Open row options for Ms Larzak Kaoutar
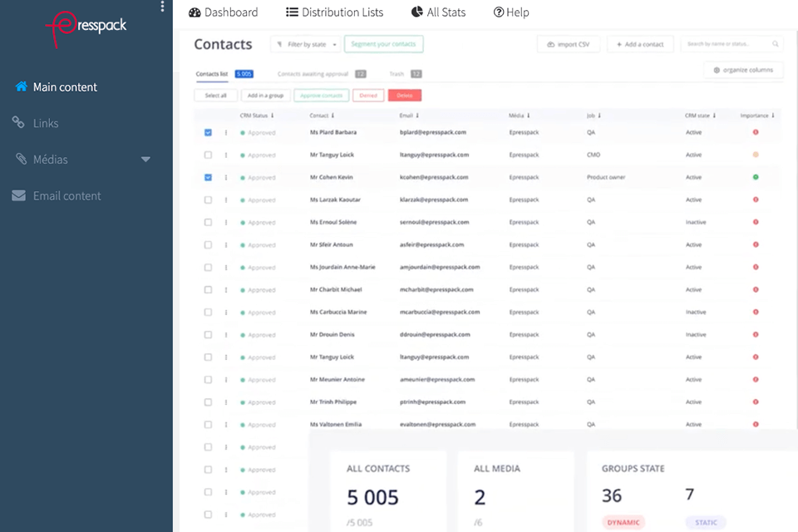The width and height of the screenshot is (798, 532). pyautogui.click(x=226, y=200)
